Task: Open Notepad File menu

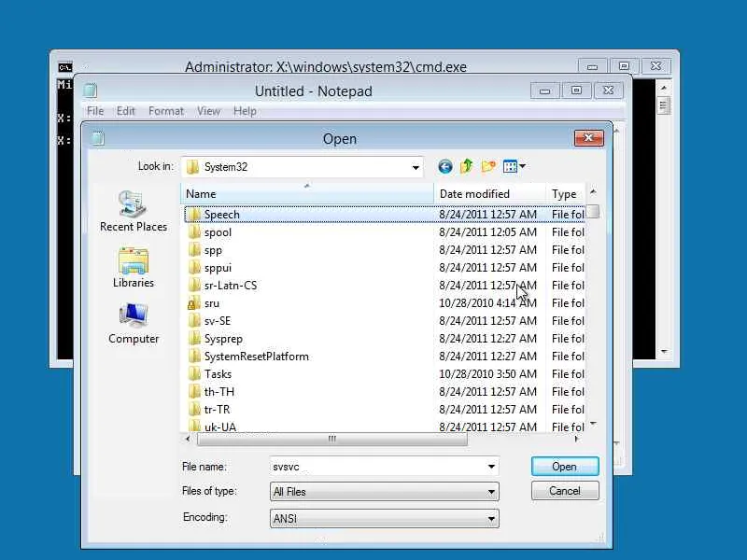Action: pos(95,111)
